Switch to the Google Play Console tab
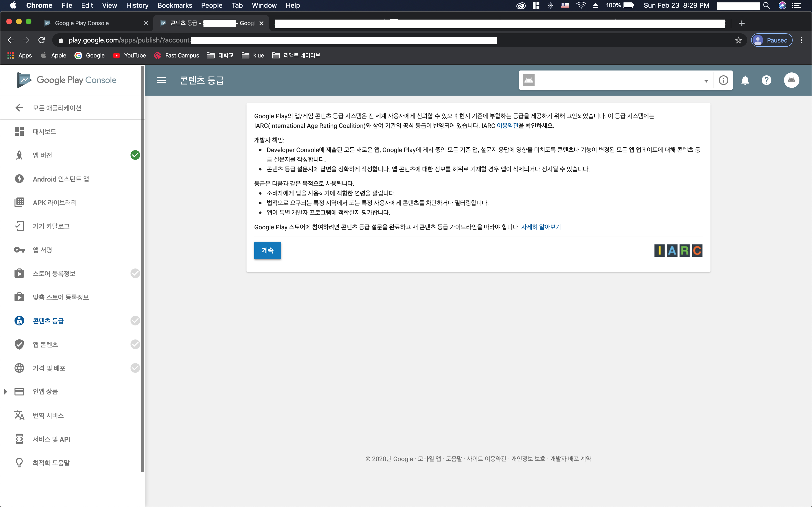The image size is (812, 507). (82, 23)
